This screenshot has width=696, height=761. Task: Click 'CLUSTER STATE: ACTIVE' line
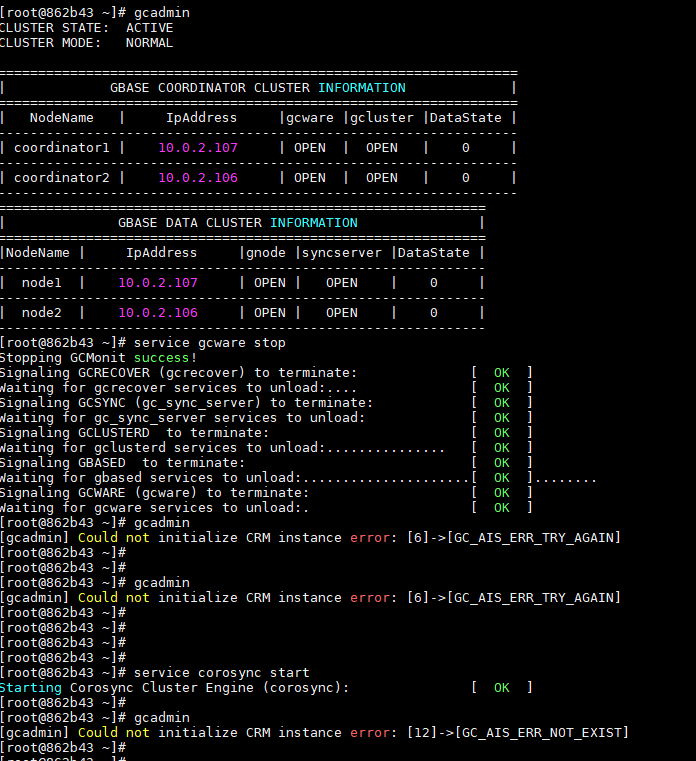(86, 28)
